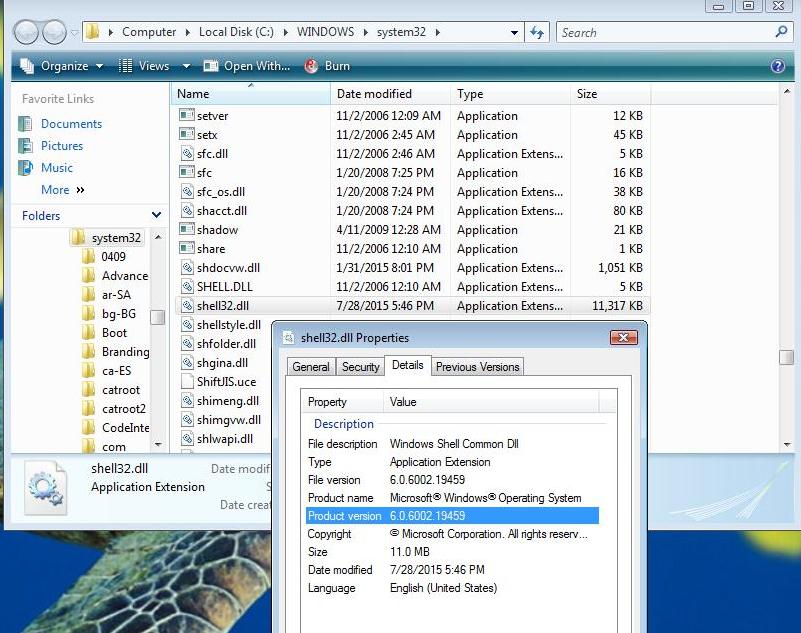Screen dimensions: 801x633
Task: Click More favorite links
Action: point(63,190)
